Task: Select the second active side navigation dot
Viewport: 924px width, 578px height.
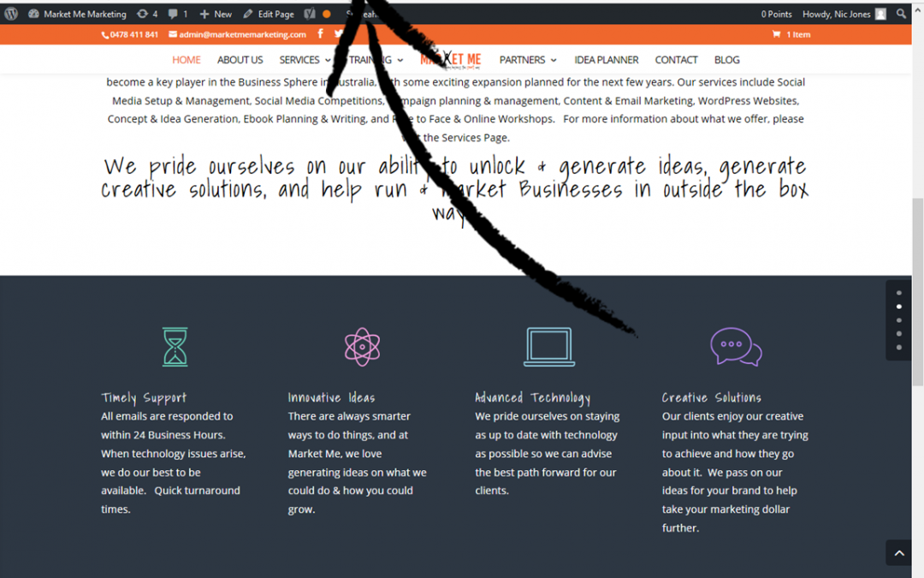Action: click(898, 307)
